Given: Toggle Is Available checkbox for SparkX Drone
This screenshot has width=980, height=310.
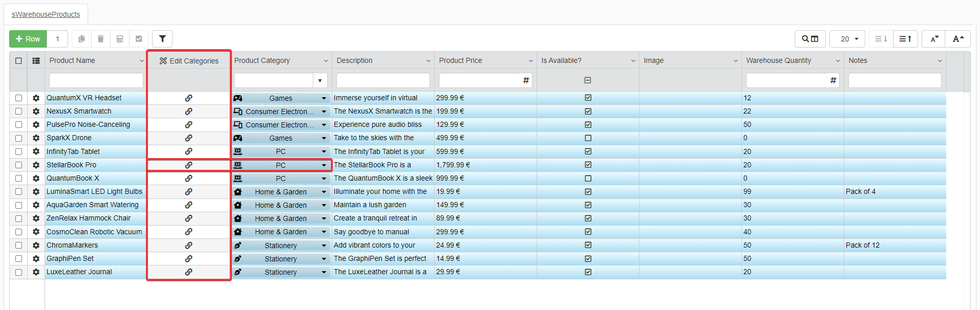Looking at the screenshot, I should [x=588, y=138].
